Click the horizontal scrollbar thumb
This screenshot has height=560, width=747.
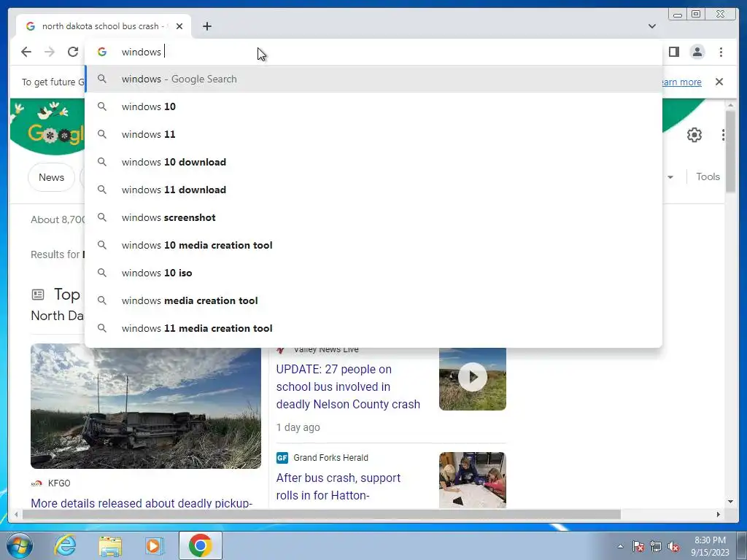[x=322, y=514]
